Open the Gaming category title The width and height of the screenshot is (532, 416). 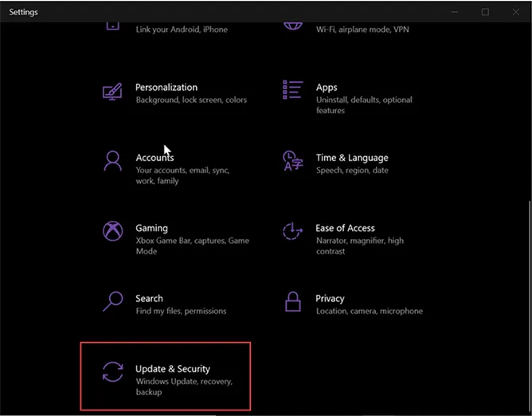(151, 228)
